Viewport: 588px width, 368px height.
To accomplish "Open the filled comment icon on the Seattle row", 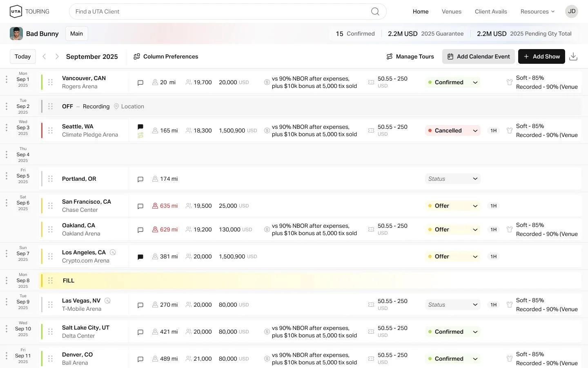I will click(x=140, y=127).
